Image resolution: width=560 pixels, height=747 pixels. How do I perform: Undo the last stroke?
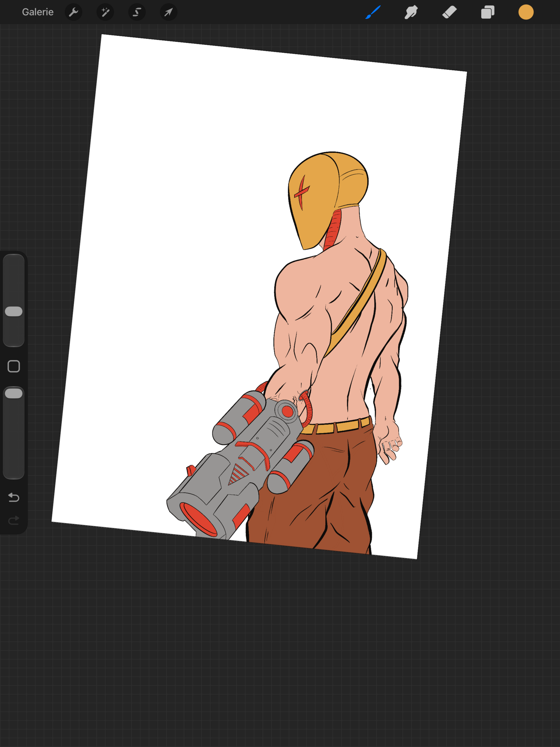[14, 498]
